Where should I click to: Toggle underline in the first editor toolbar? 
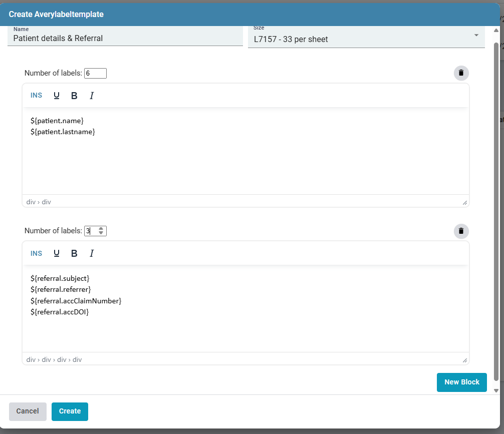(x=57, y=96)
